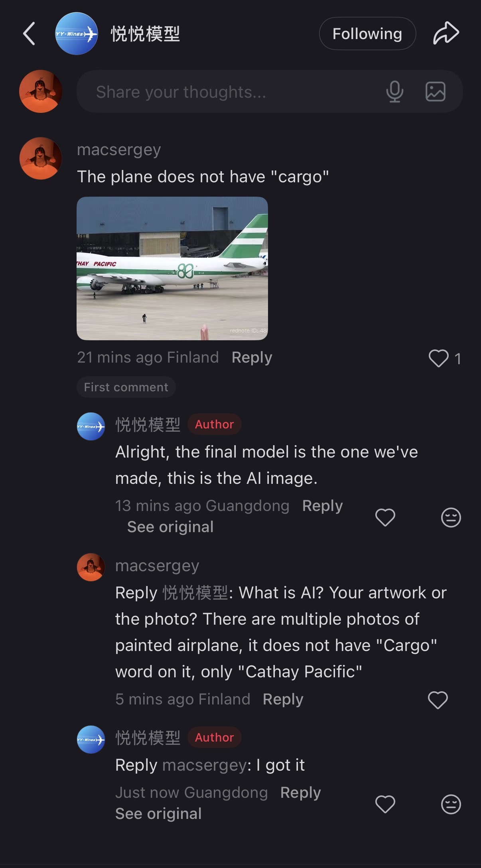Like the author's "AI image" reply
The image size is (481, 868).
pos(385,518)
